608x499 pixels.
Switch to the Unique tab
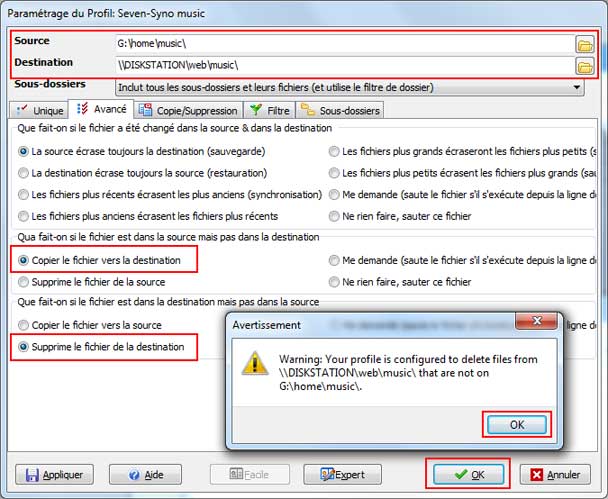[39, 111]
